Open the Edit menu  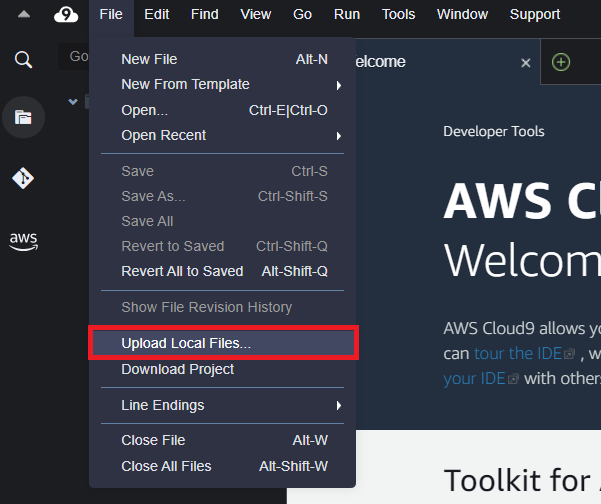click(x=156, y=15)
